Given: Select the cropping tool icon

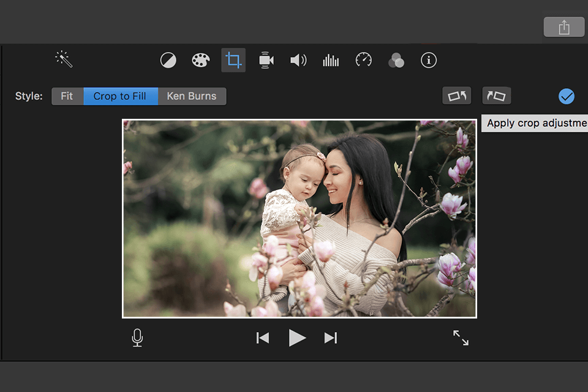Looking at the screenshot, I should (x=233, y=60).
